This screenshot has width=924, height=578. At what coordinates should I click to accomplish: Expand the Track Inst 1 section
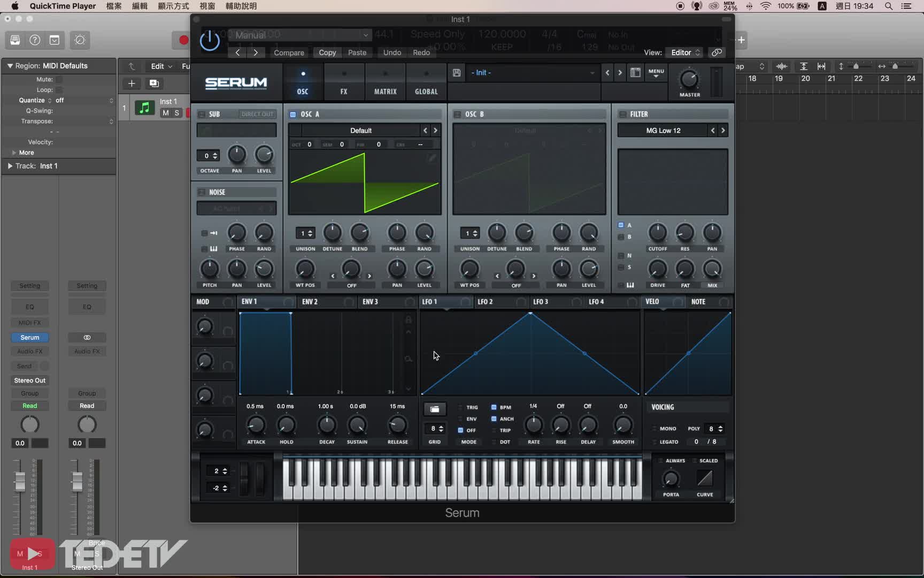[x=10, y=166]
